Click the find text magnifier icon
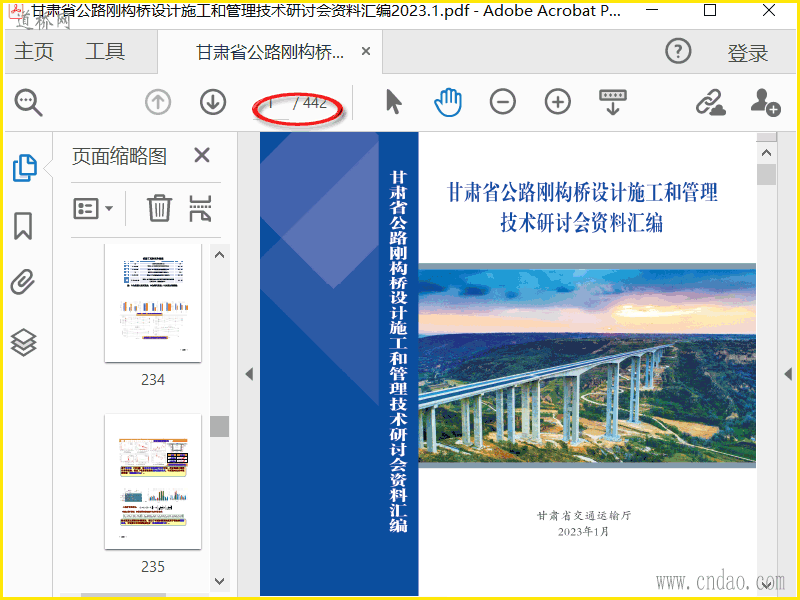Screen dimensions: 800x600 point(29,102)
